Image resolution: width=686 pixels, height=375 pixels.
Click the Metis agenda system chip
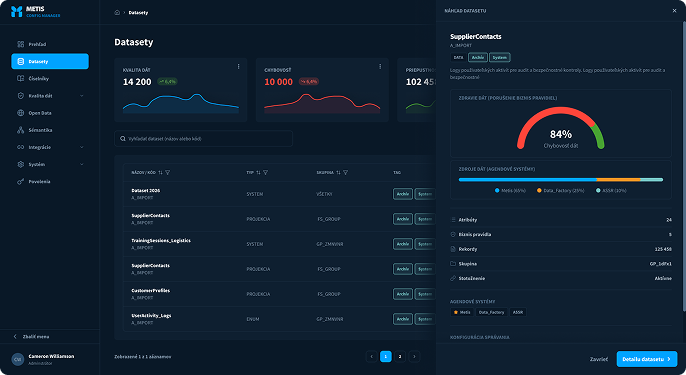(x=462, y=312)
